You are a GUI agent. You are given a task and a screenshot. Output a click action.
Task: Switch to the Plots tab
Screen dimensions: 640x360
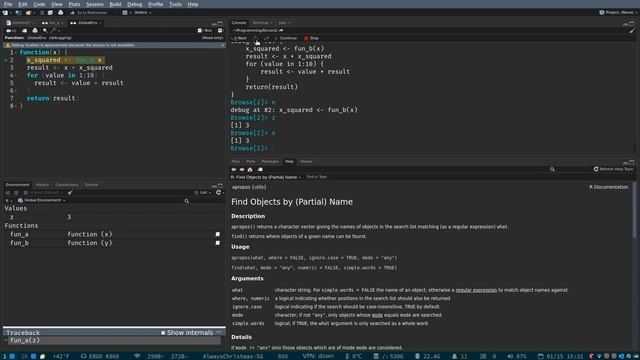[x=251, y=162]
